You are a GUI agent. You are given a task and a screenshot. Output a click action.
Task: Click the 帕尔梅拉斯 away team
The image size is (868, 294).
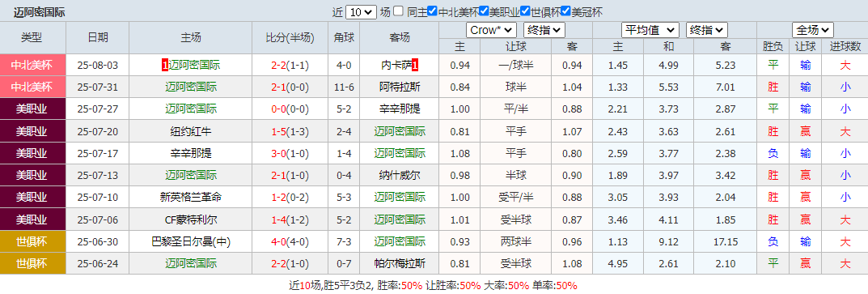coord(400,264)
